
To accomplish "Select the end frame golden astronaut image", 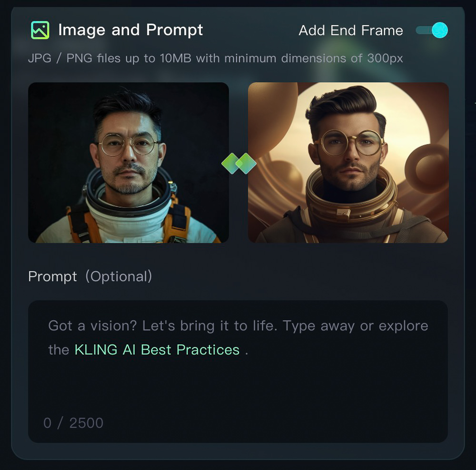I will pyautogui.click(x=348, y=162).
